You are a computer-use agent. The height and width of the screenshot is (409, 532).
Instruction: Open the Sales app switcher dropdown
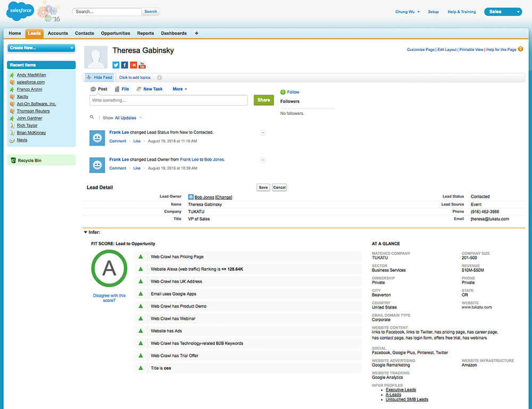[x=503, y=12]
